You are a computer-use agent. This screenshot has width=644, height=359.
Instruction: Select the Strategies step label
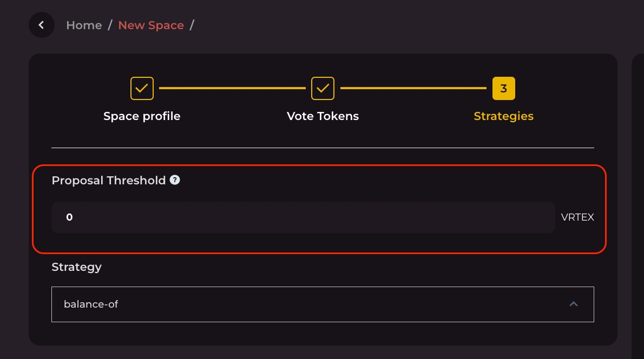click(503, 116)
